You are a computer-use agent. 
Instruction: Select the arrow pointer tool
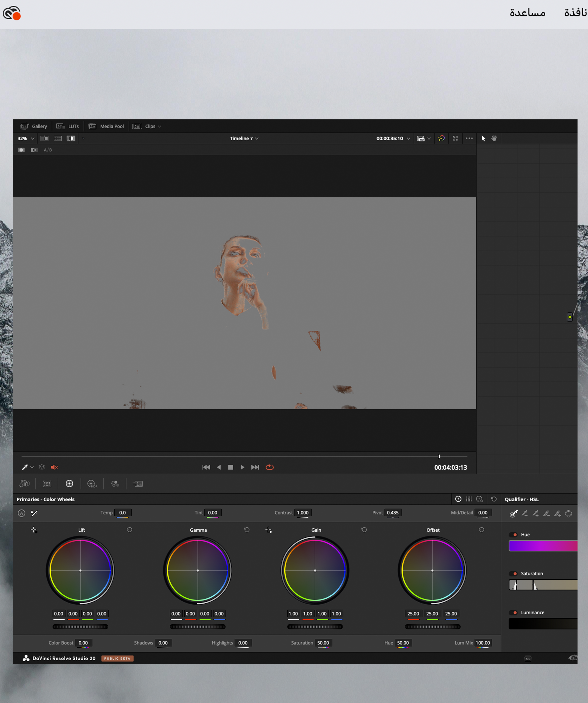(483, 138)
